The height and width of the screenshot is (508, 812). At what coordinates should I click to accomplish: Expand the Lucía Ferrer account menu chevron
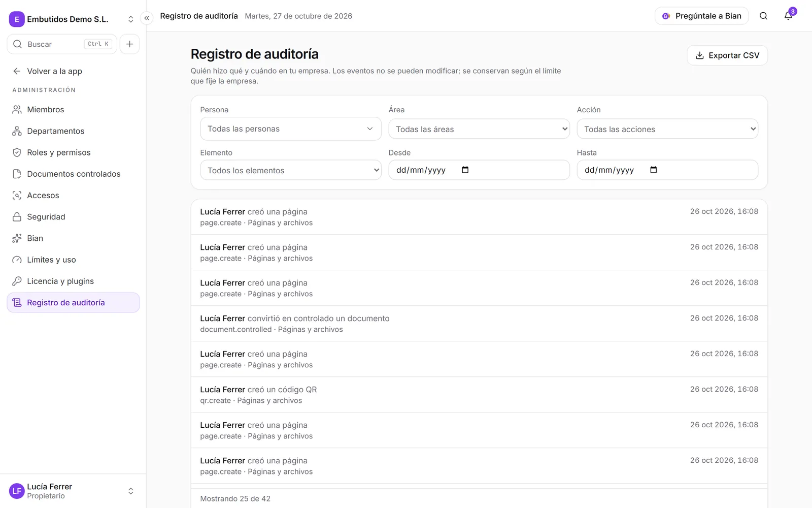pyautogui.click(x=131, y=491)
